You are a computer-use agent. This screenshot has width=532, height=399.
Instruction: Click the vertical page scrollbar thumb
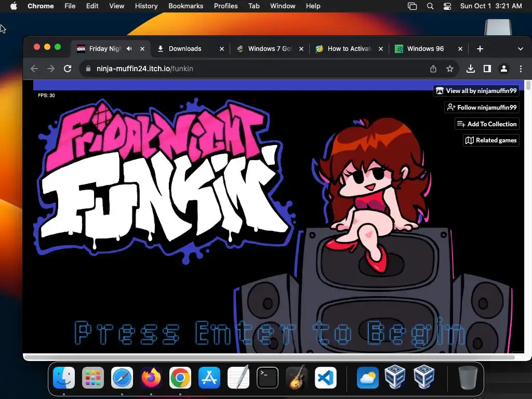point(528,85)
